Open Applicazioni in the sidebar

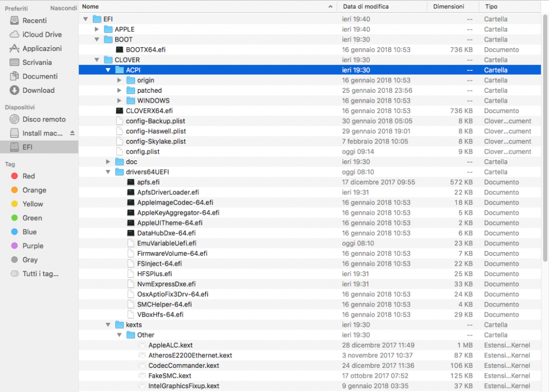point(35,49)
